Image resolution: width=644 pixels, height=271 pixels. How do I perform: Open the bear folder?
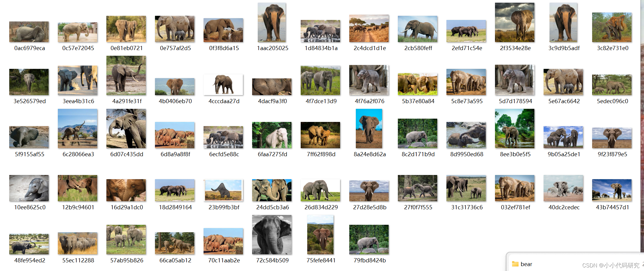522,264
